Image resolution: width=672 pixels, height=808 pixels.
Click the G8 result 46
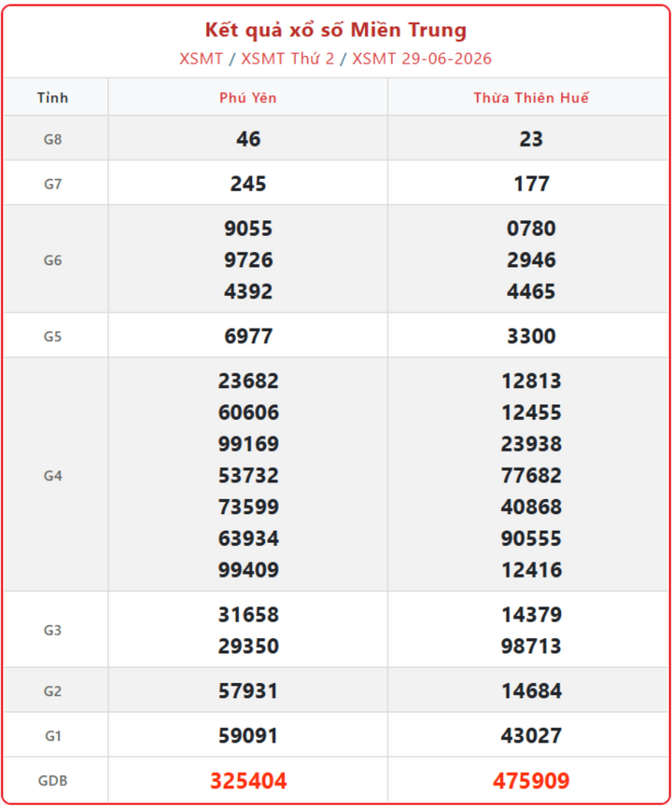[248, 139]
